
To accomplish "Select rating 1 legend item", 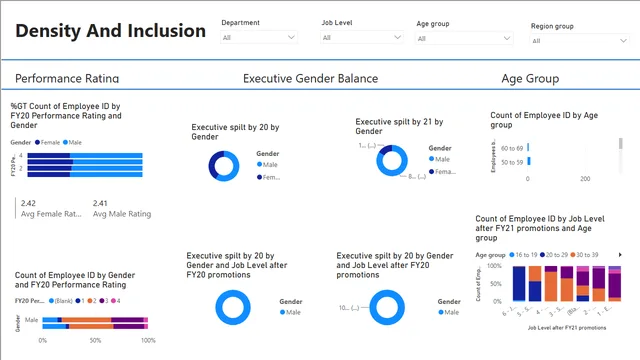I will (x=80, y=301).
